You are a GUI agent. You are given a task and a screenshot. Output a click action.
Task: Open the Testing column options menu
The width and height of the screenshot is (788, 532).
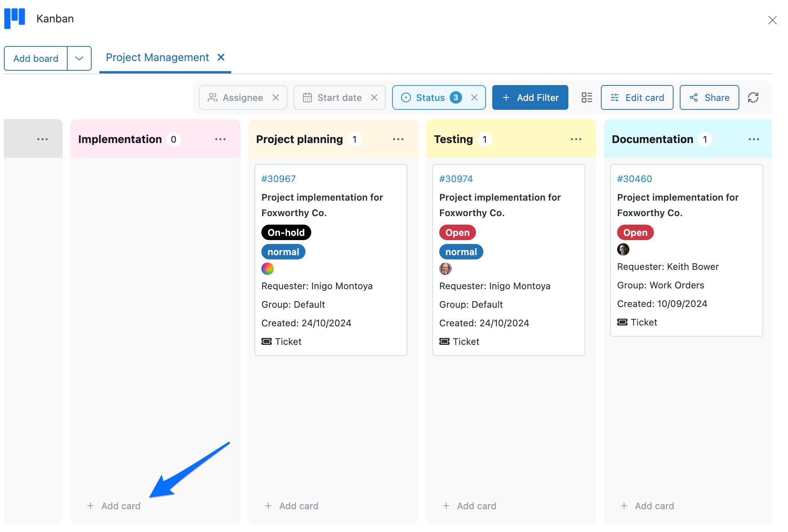coord(576,139)
